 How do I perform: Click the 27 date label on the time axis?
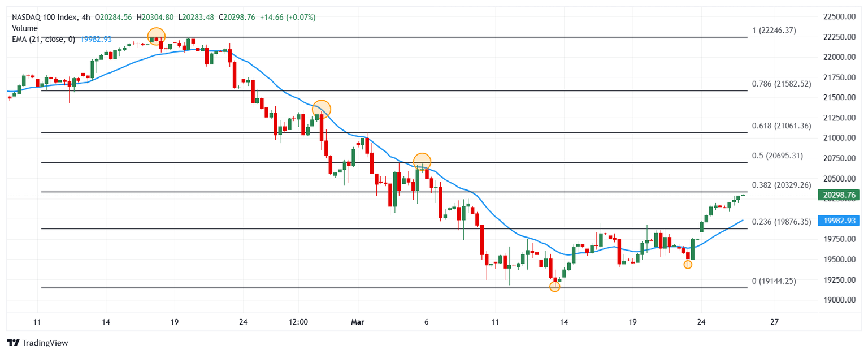click(775, 322)
